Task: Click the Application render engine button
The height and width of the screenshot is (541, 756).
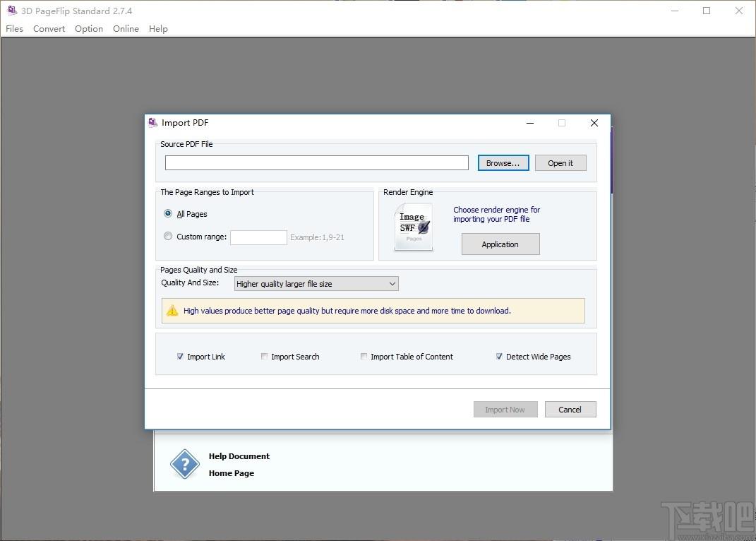Action: tap(500, 244)
